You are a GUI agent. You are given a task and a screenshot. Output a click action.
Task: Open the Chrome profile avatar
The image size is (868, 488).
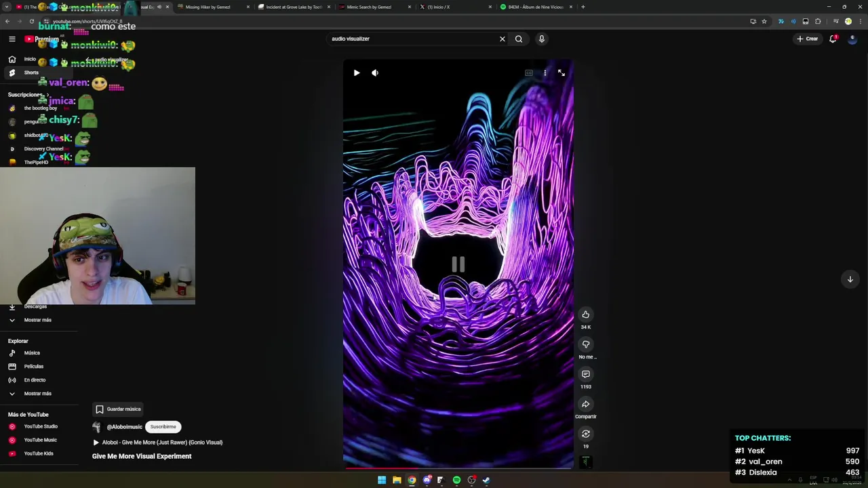pyautogui.click(x=848, y=21)
